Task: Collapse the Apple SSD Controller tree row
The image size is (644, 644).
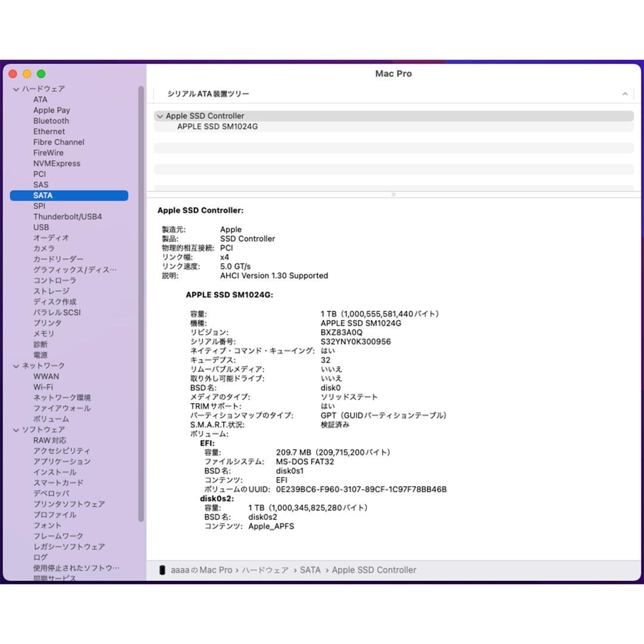Action: (x=160, y=116)
